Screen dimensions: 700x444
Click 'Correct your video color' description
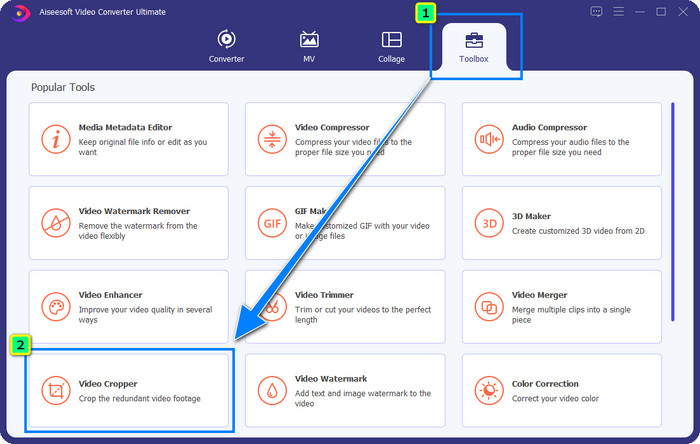[555, 398]
